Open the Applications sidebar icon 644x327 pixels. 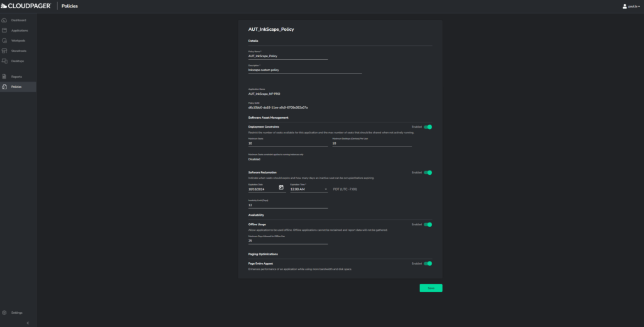[4, 30]
